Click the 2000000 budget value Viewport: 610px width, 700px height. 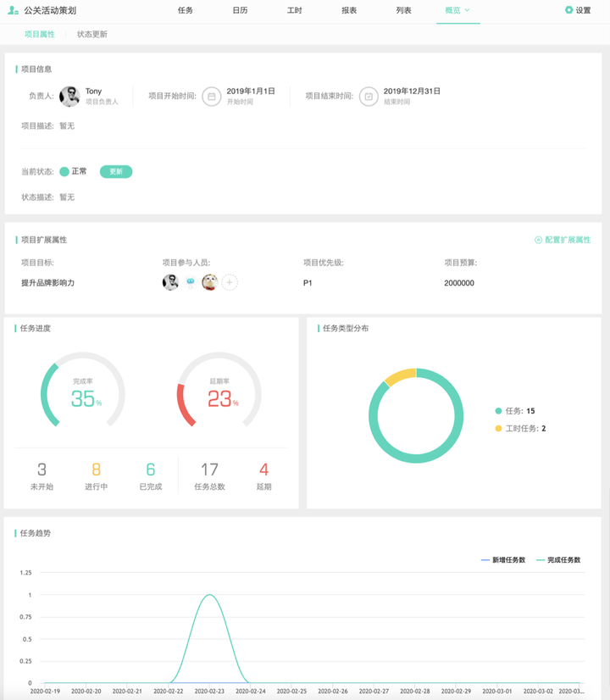point(459,282)
